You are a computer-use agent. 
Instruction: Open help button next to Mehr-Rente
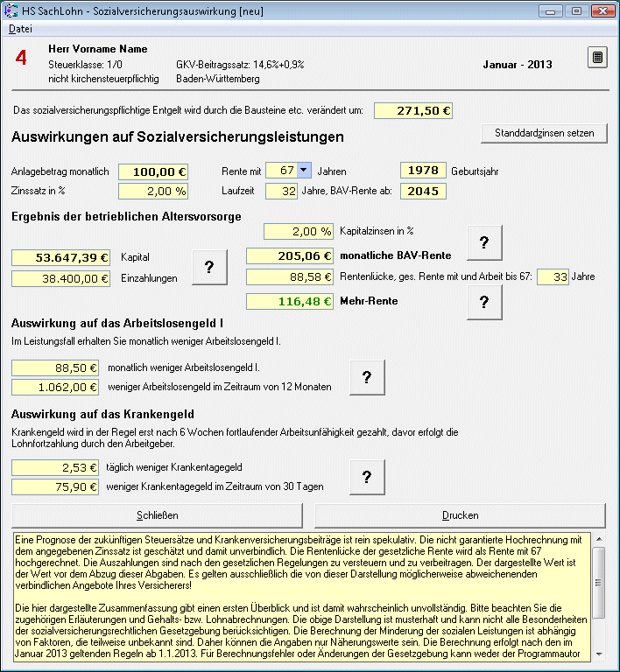[484, 302]
